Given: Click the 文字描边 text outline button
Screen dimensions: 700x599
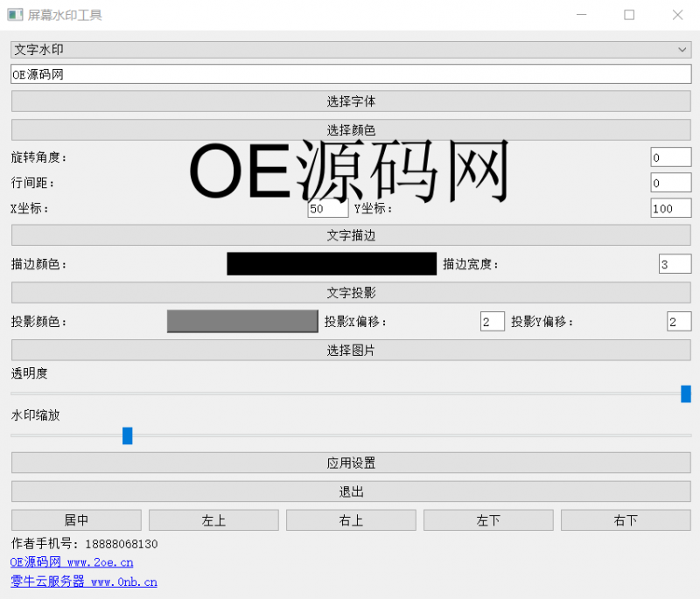Looking at the screenshot, I should [x=350, y=235].
